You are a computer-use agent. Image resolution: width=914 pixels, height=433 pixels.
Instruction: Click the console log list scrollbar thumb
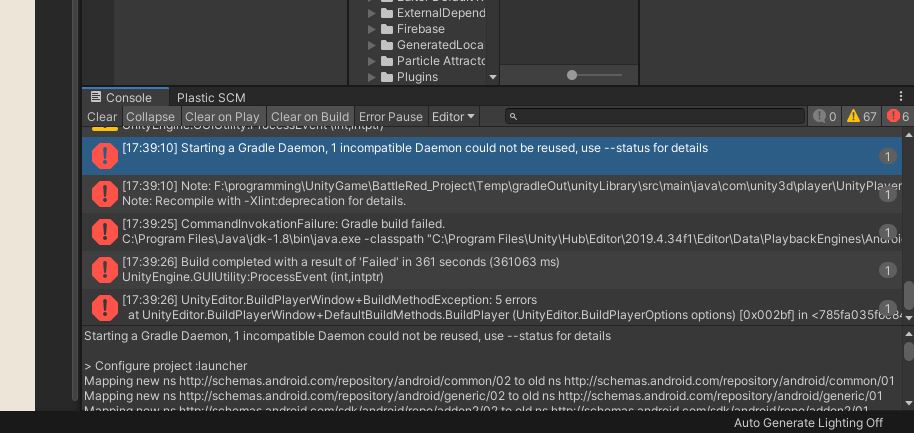tap(908, 296)
